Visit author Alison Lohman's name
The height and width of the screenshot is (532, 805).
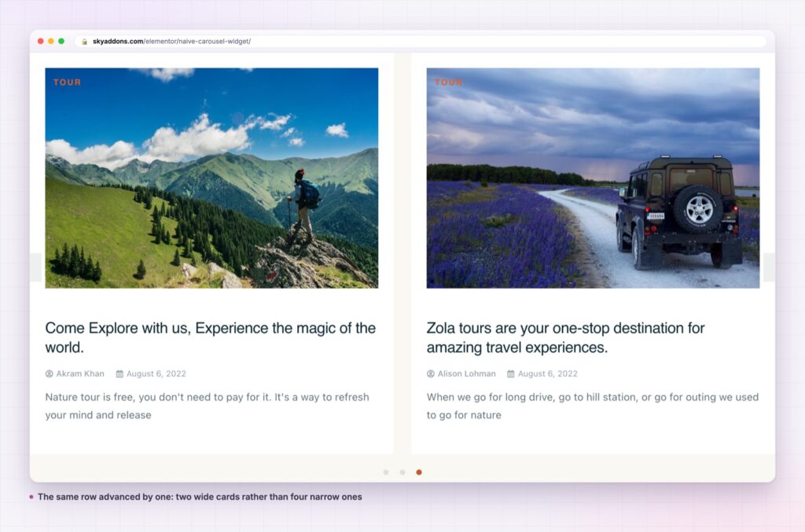pyautogui.click(x=467, y=374)
